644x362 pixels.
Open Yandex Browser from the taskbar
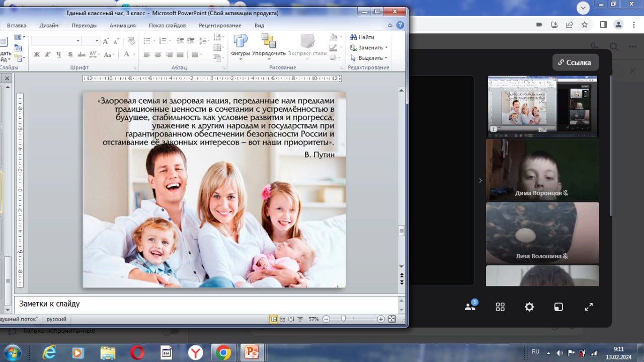(195, 352)
